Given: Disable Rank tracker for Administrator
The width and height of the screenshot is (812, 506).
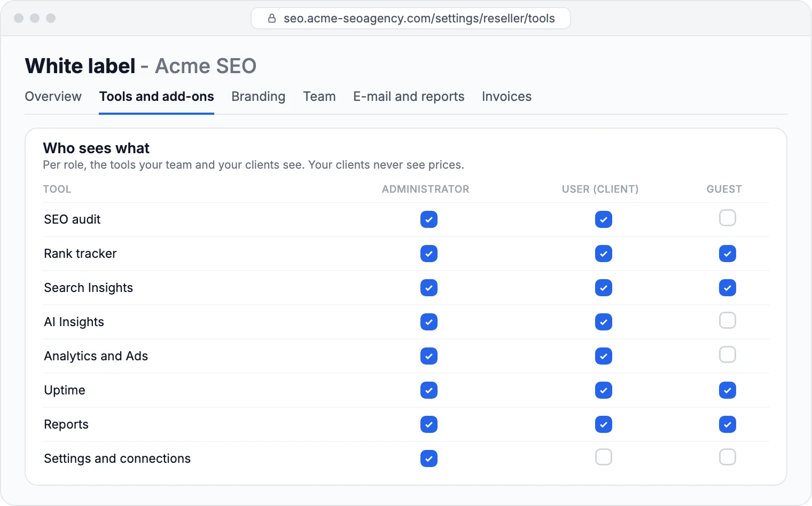Looking at the screenshot, I should tap(429, 254).
